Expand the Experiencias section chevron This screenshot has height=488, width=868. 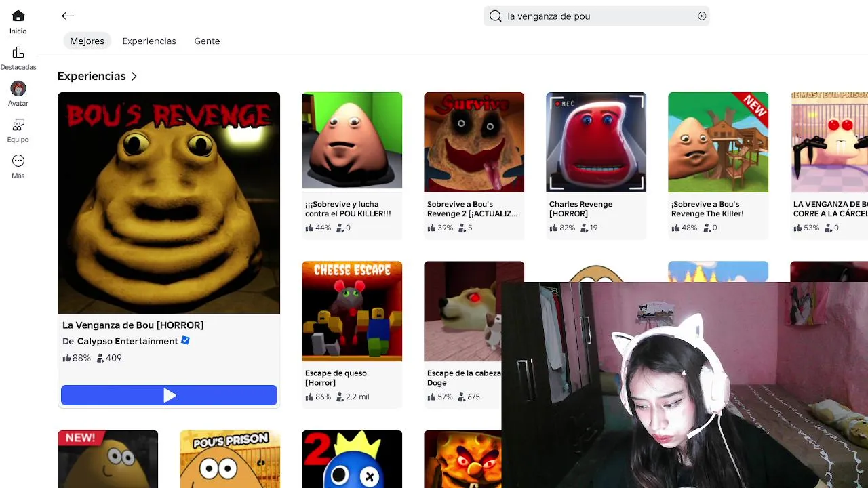pyautogui.click(x=134, y=77)
